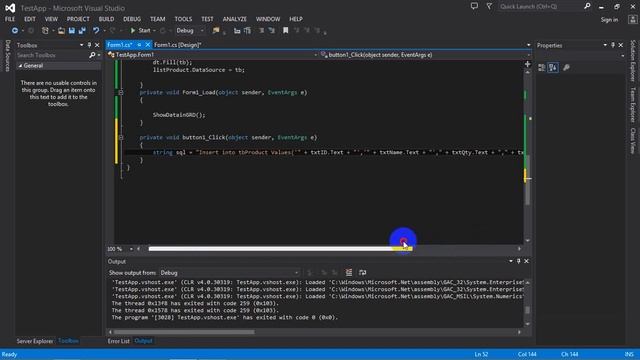Save the current file with the Save icon
This screenshot has height=360, width=640.
[72, 31]
